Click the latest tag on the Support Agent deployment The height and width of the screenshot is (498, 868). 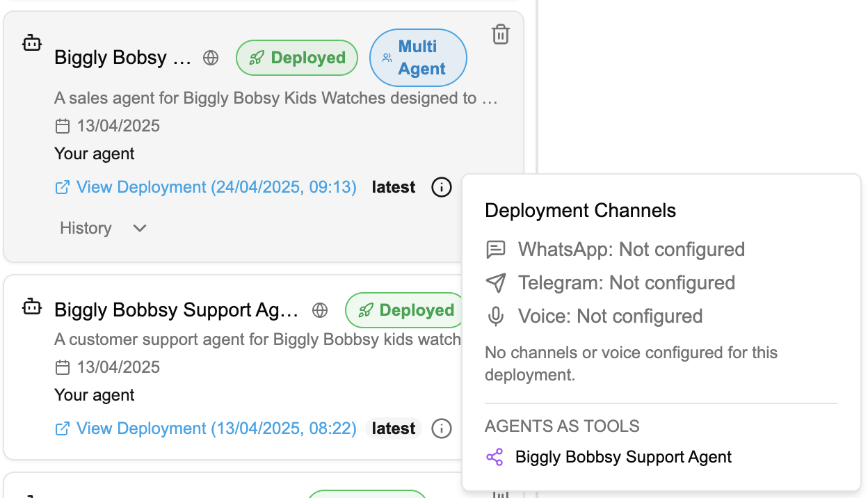click(394, 428)
